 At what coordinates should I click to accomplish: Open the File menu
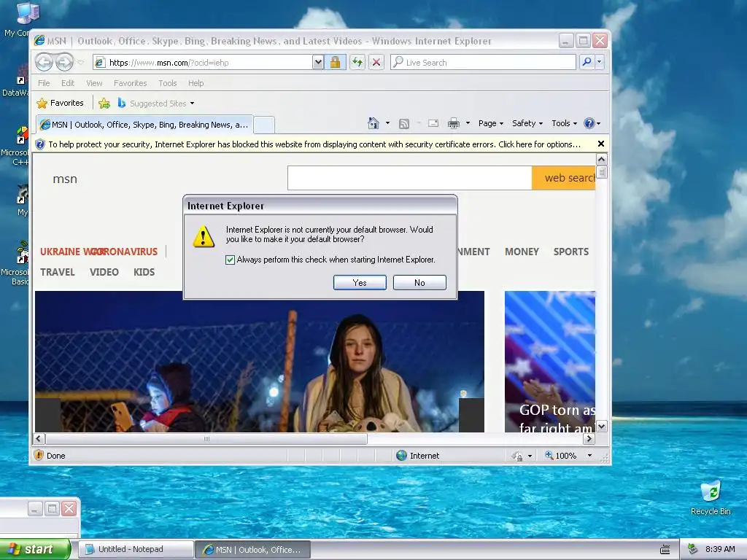[44, 83]
